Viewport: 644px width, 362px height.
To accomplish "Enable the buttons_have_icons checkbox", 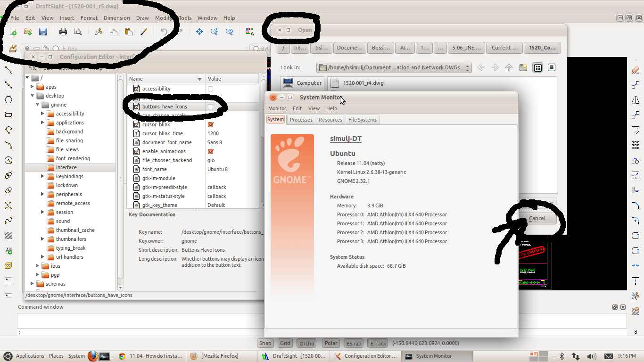I will coord(210,107).
